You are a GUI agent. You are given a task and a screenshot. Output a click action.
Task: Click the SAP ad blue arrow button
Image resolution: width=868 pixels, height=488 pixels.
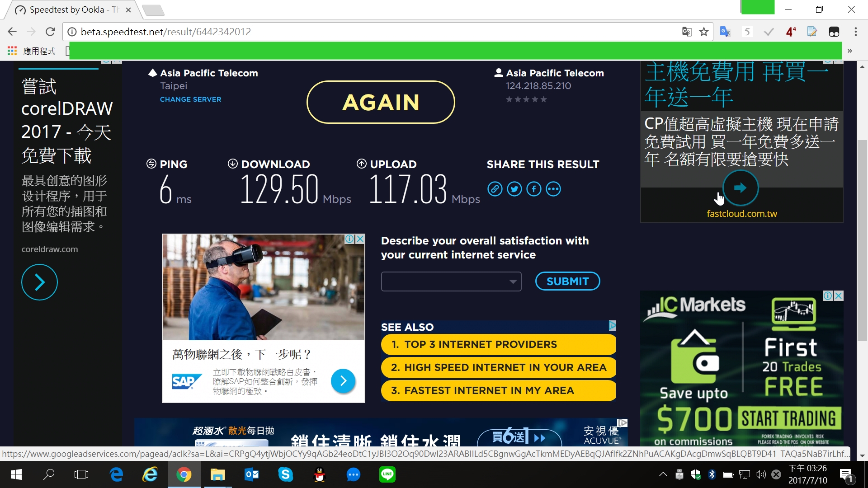click(x=343, y=381)
